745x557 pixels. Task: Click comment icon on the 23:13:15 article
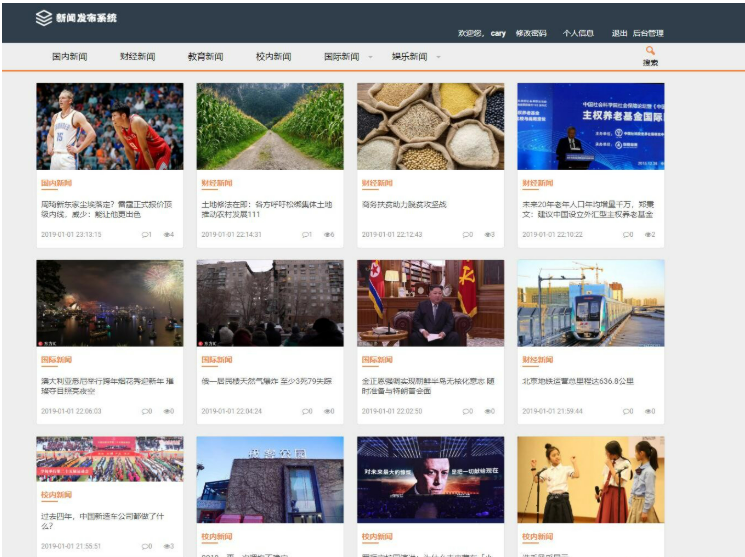pyautogui.click(x=145, y=234)
